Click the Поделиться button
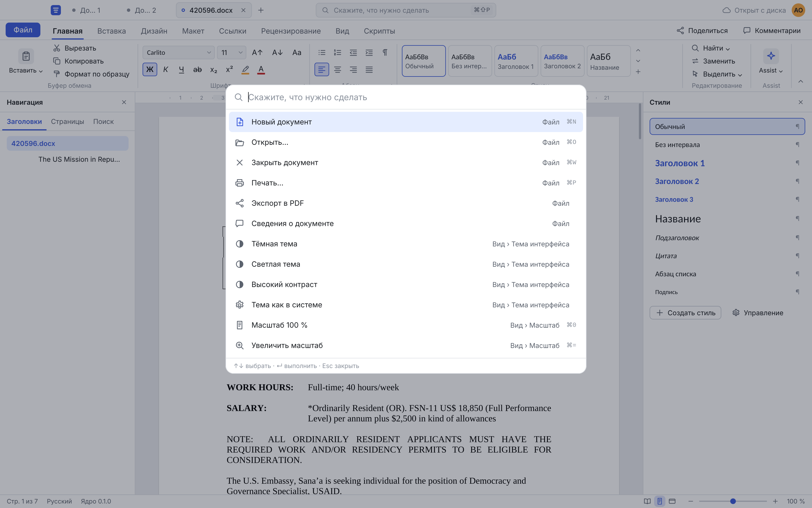812x508 pixels. point(702,30)
